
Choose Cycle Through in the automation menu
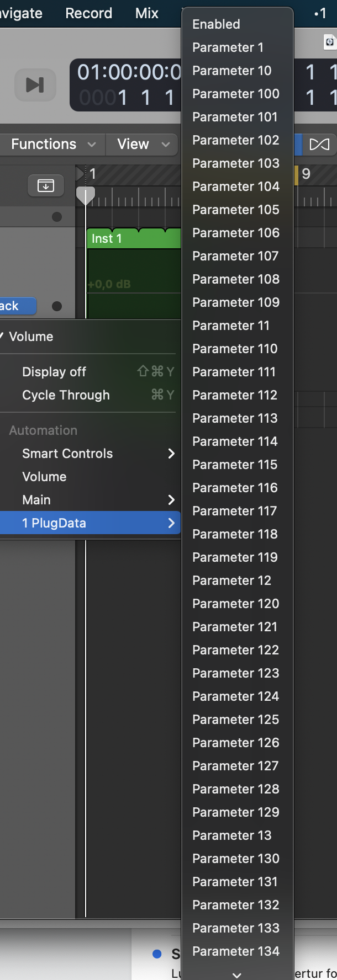click(65, 395)
